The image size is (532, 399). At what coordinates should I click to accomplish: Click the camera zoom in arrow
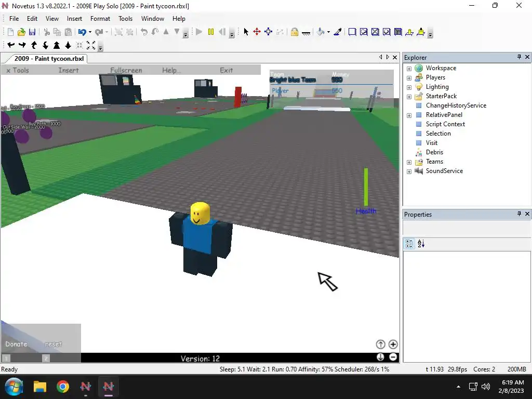tap(57, 45)
